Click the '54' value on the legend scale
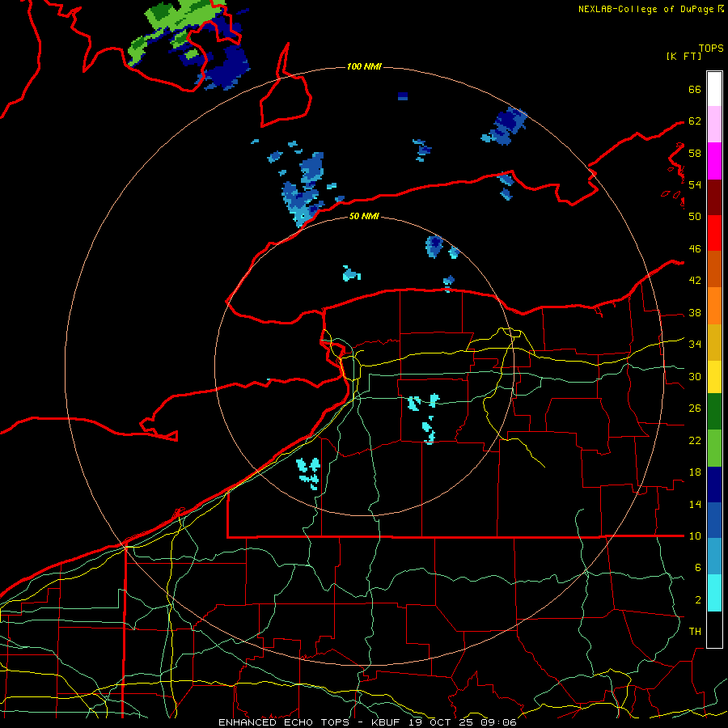Screen dimensions: 728x728 (695, 185)
